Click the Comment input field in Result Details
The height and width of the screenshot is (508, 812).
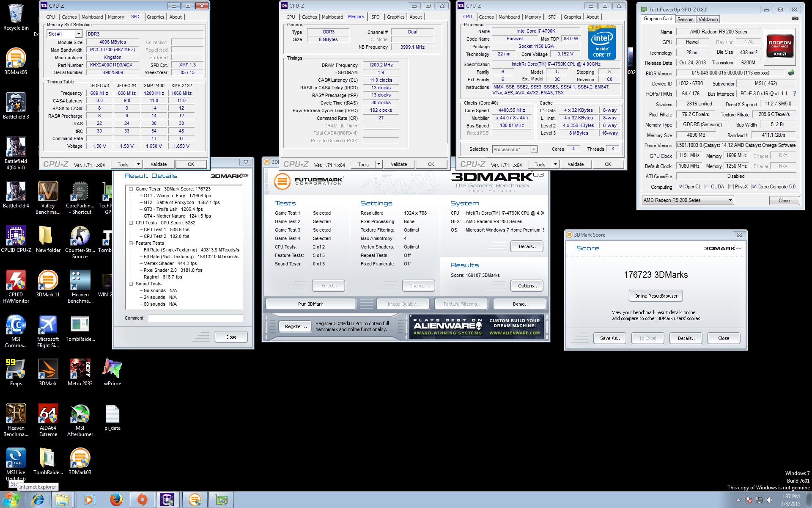tap(195, 318)
